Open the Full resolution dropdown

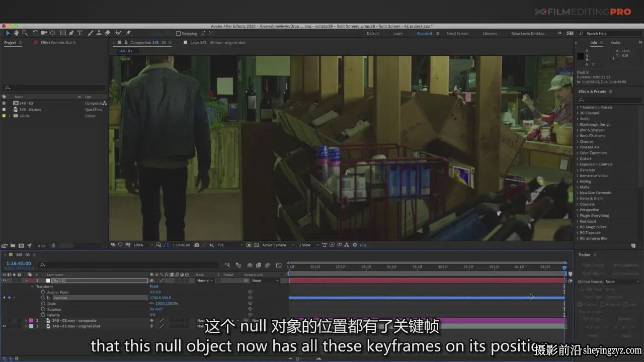coord(229,245)
